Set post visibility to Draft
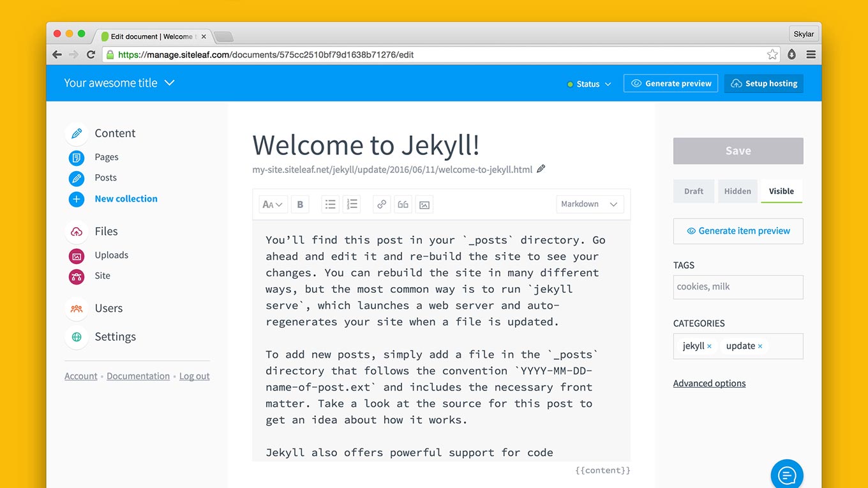Screen dimensions: 868x488 tap(694, 191)
